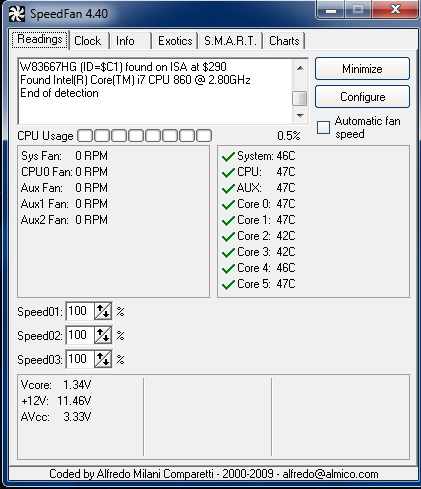Click the 0.5% CPU usage value
The height and width of the screenshot is (489, 421).
coord(289,136)
